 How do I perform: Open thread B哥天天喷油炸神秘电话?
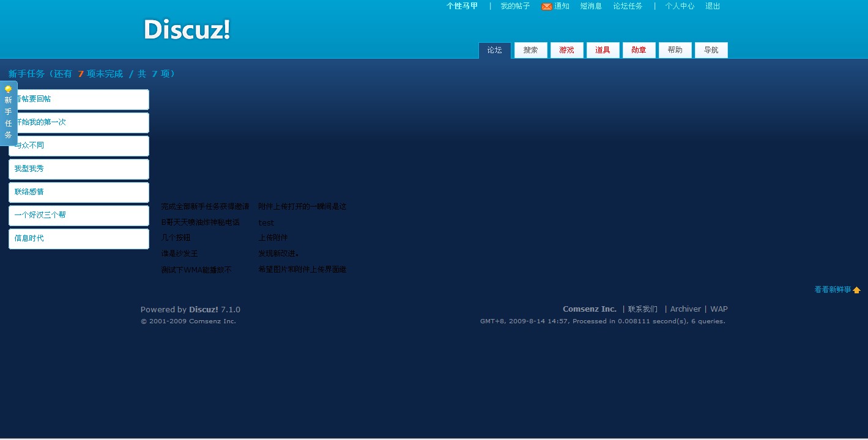201,222
